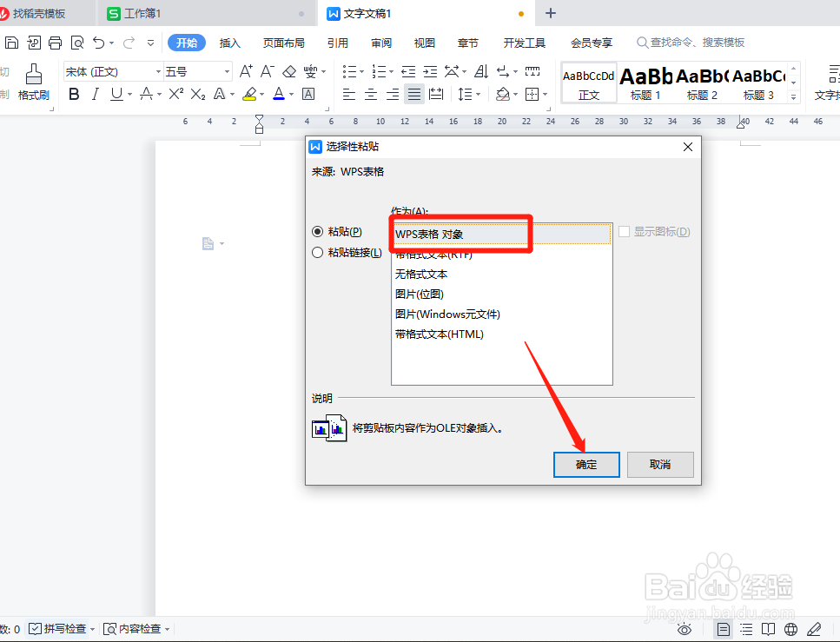Image resolution: width=840 pixels, height=642 pixels.
Task: Open new tab with plus button
Action: [550, 13]
